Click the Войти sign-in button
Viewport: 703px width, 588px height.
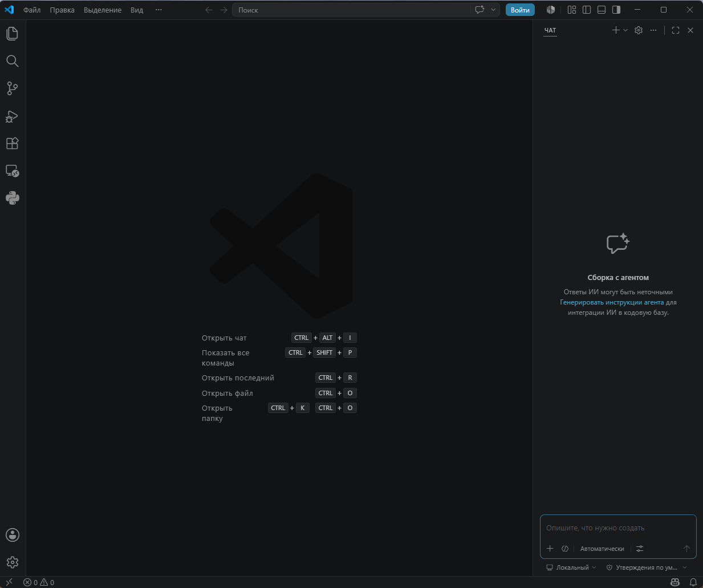point(520,10)
